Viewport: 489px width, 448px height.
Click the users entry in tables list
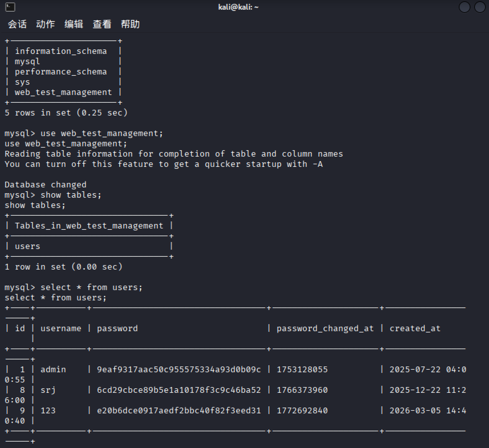tap(28, 246)
